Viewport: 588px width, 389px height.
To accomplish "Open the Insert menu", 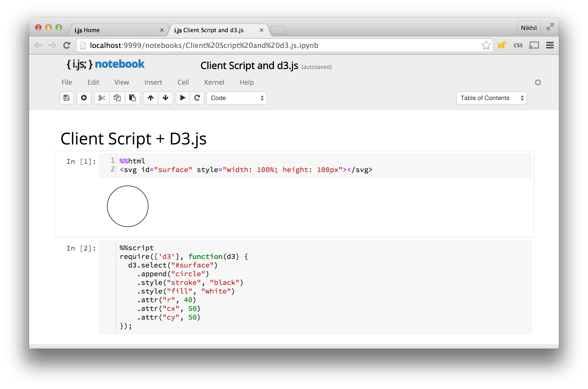I will pyautogui.click(x=153, y=82).
